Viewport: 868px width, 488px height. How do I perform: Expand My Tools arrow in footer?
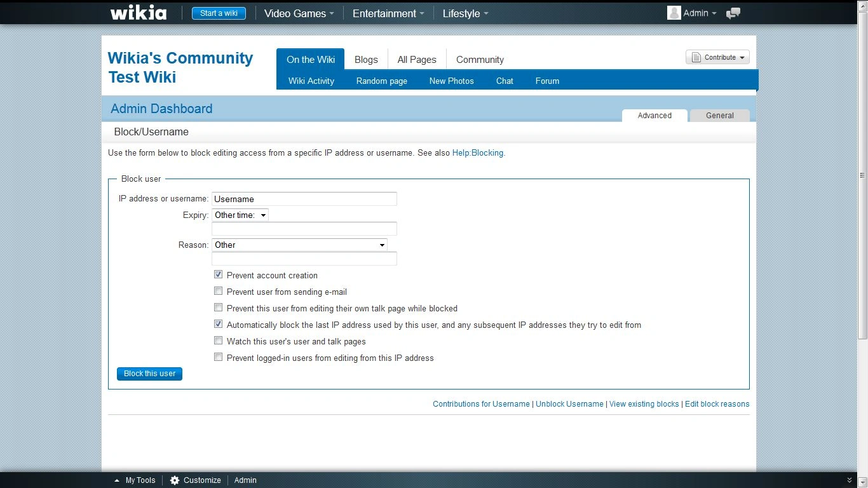[117, 480]
